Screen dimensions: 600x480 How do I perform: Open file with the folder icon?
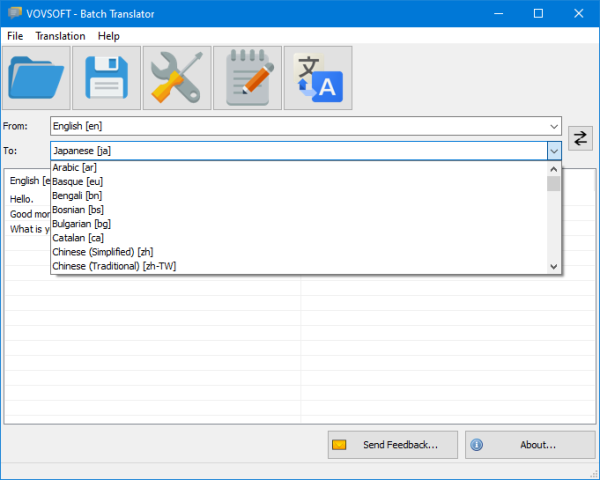(x=36, y=78)
